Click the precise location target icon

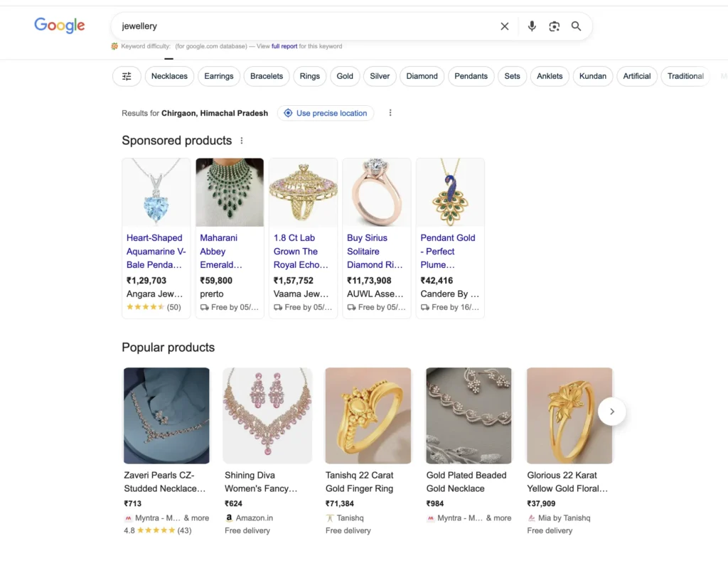pyautogui.click(x=288, y=113)
